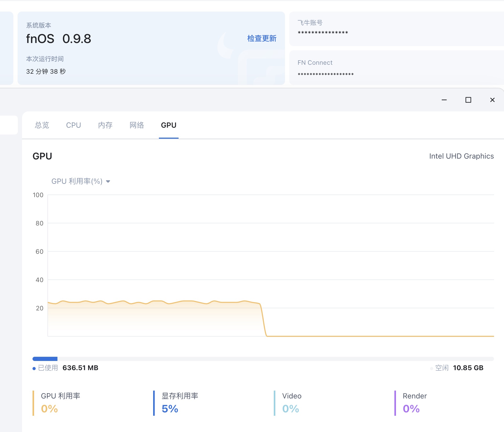This screenshot has width=504, height=432.
Task: Go to the 网络 tab
Action: (137, 125)
